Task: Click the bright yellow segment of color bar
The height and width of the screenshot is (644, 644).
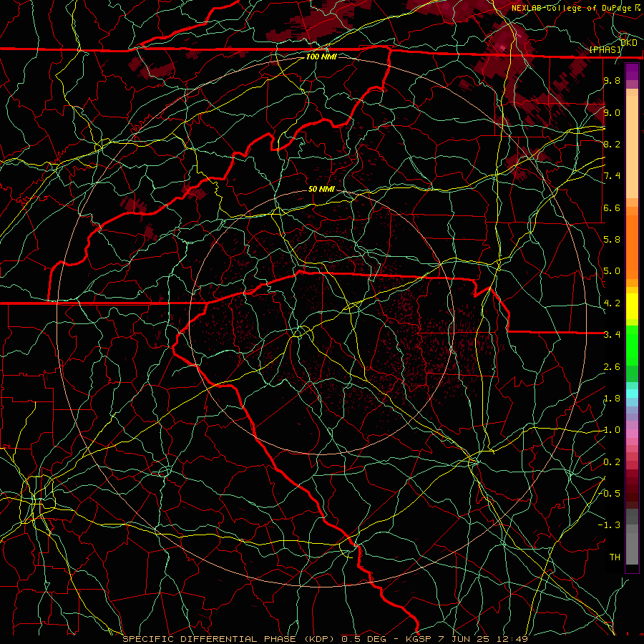Action: [632, 306]
